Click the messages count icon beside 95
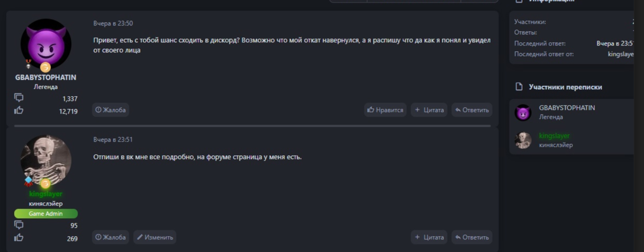Viewport: 644px width, 252px height. click(19, 225)
